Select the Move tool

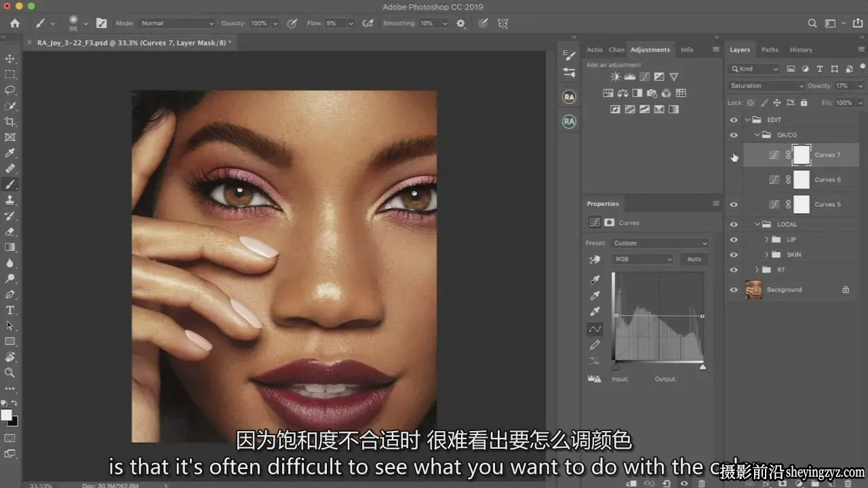(x=10, y=59)
